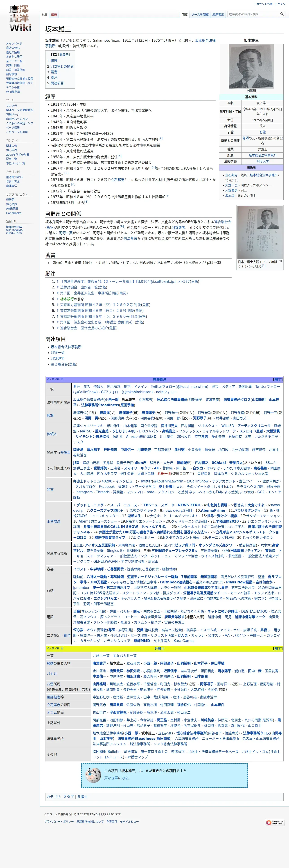The width and height of the screenshot is (289, 868).
Task: Open おまかせ表示 in the sidebar
Action: (14, 57)
